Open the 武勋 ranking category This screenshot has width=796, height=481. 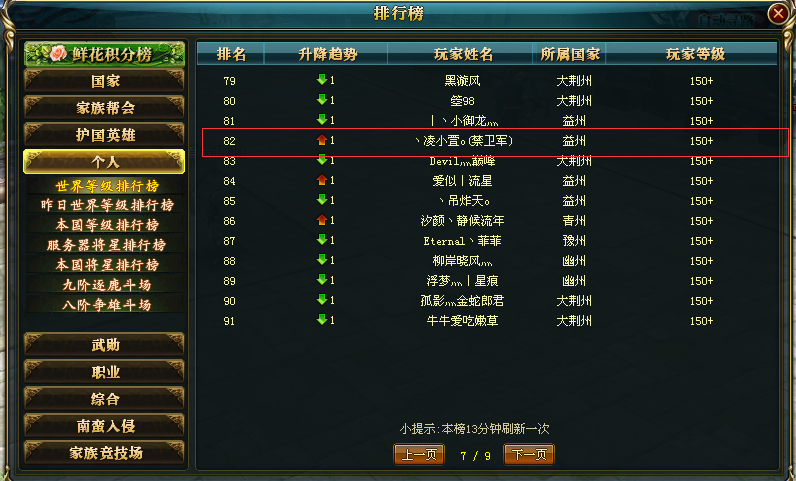[105, 345]
